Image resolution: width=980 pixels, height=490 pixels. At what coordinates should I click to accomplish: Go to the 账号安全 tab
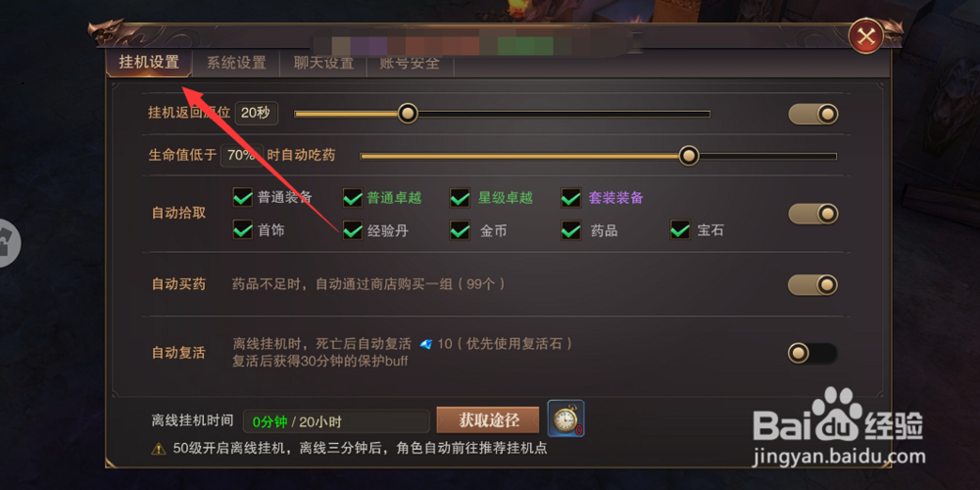pyautogui.click(x=410, y=63)
